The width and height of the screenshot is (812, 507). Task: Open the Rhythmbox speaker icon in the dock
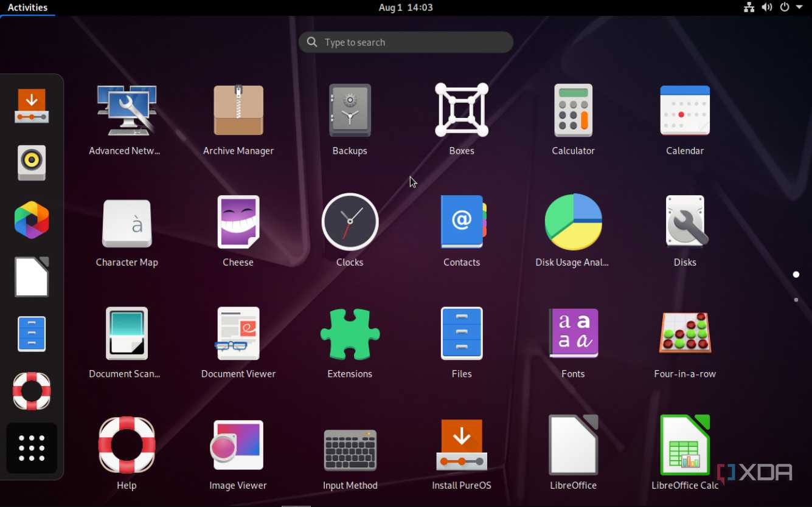tap(32, 162)
